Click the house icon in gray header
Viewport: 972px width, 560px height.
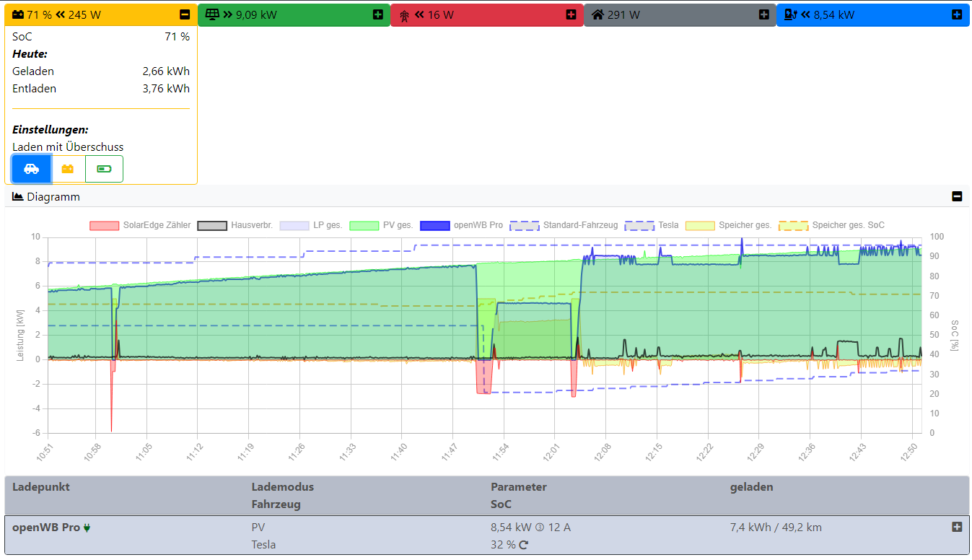click(x=597, y=14)
